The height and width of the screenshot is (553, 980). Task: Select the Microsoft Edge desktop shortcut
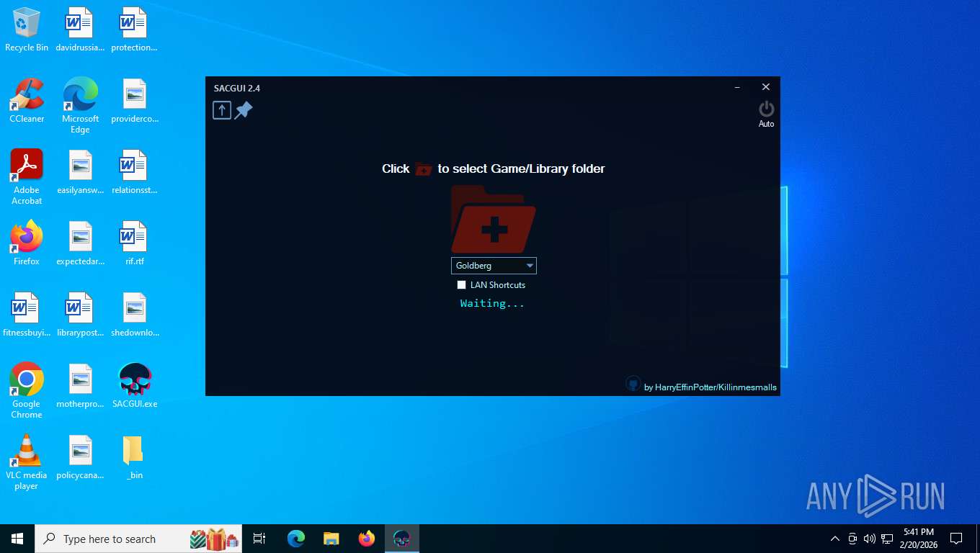80,106
